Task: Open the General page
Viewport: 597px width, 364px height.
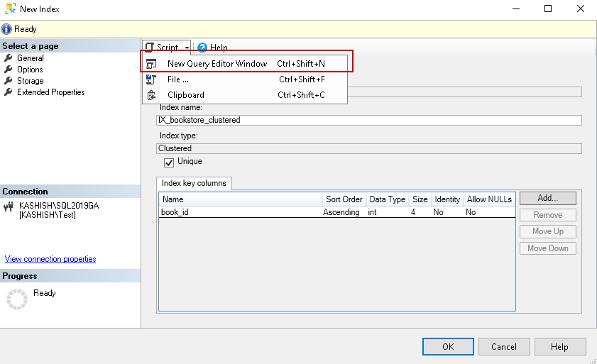Action: click(x=30, y=58)
